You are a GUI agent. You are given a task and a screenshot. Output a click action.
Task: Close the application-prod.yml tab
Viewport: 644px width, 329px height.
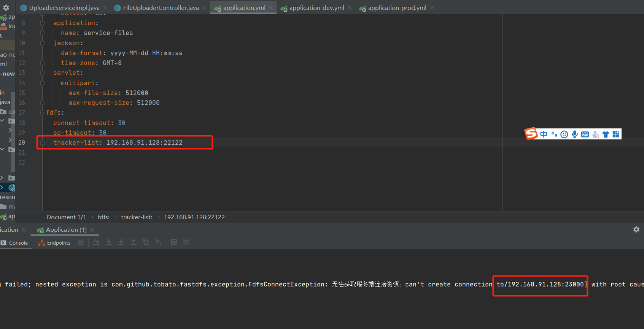tap(432, 8)
